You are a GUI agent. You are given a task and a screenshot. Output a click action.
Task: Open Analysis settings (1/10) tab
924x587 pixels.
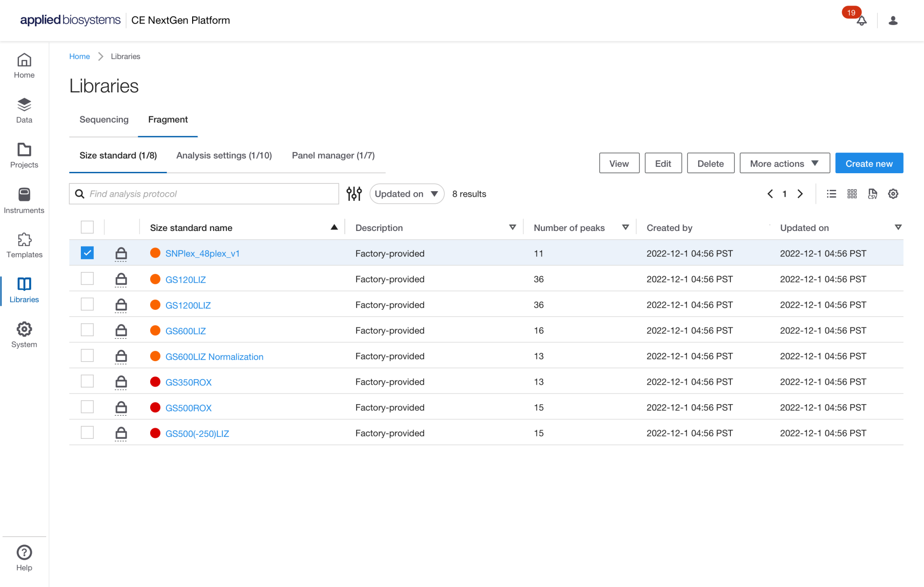(x=224, y=156)
